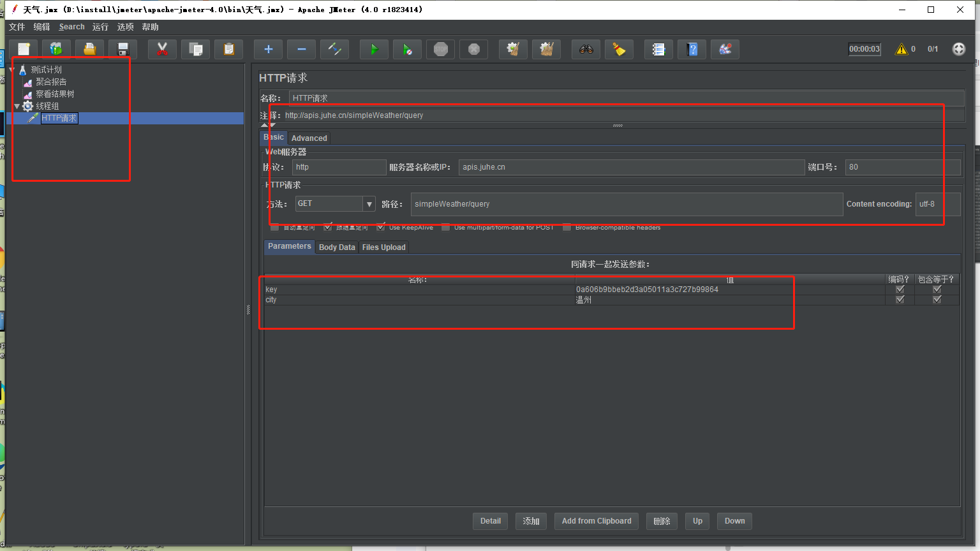Click the 添加 button

tap(531, 521)
